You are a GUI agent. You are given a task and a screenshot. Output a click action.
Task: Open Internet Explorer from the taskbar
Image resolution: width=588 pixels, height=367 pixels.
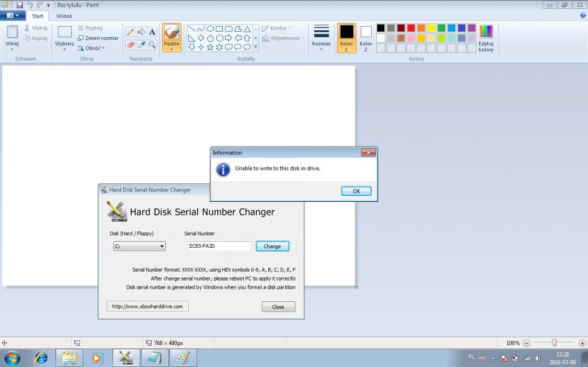41,358
